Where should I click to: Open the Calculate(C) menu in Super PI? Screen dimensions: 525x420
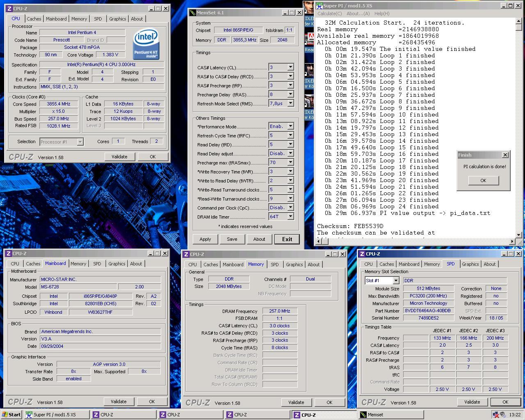coord(329,14)
